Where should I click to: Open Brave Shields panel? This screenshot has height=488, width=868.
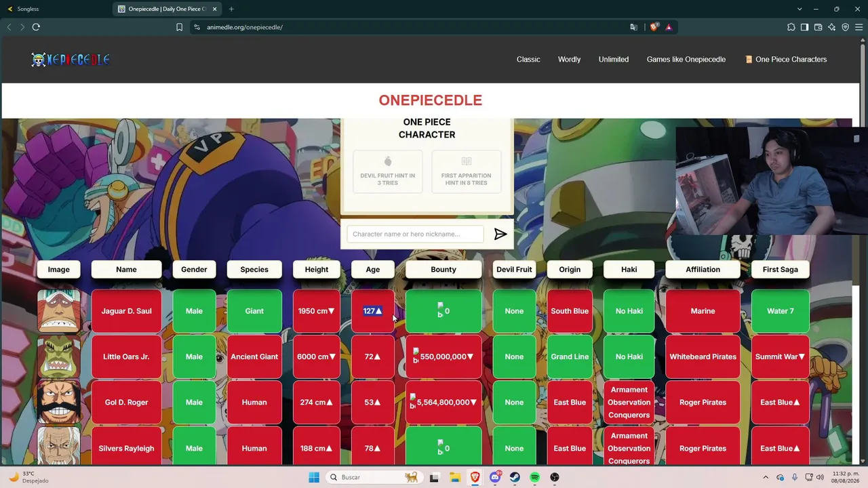[x=654, y=27]
